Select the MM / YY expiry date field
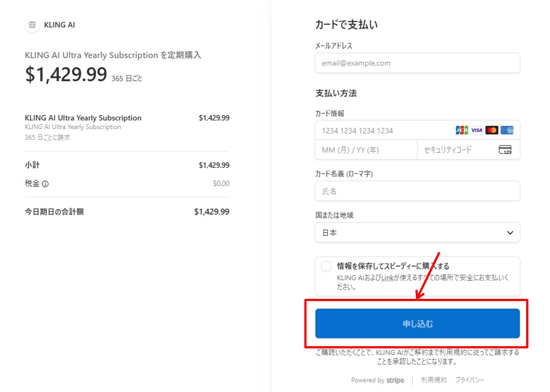This screenshot has width=550, height=392. 366,150
